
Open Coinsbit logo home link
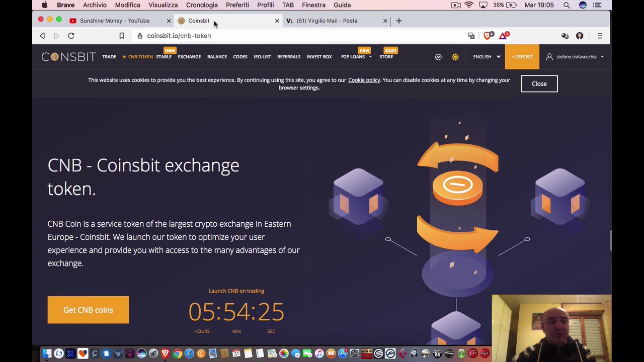coord(68,57)
